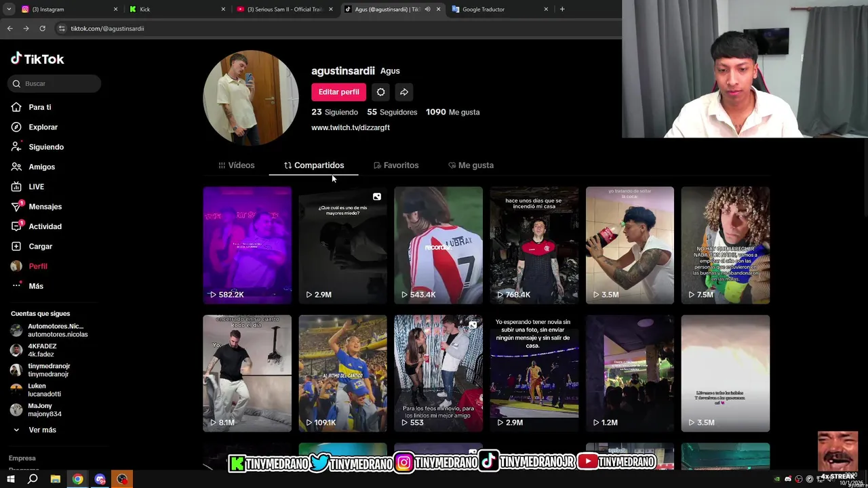Image resolution: width=868 pixels, height=488 pixels.
Task: Open the Explorar section
Action: (x=34, y=127)
